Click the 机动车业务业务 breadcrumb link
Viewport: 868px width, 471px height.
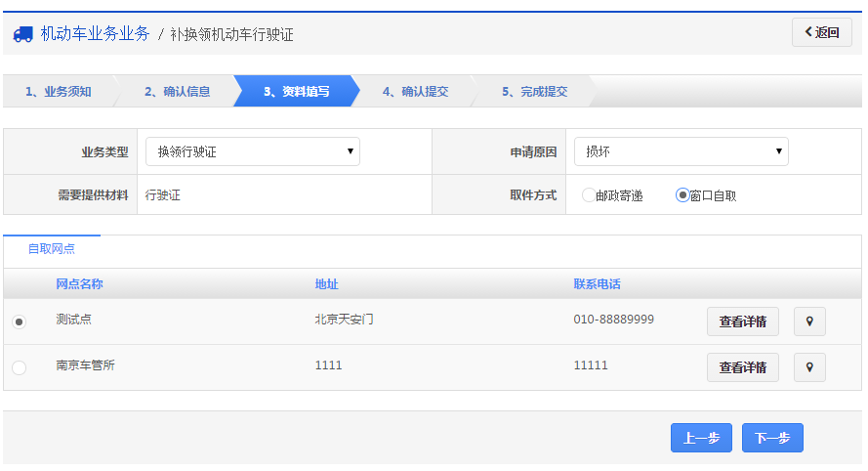(95, 34)
